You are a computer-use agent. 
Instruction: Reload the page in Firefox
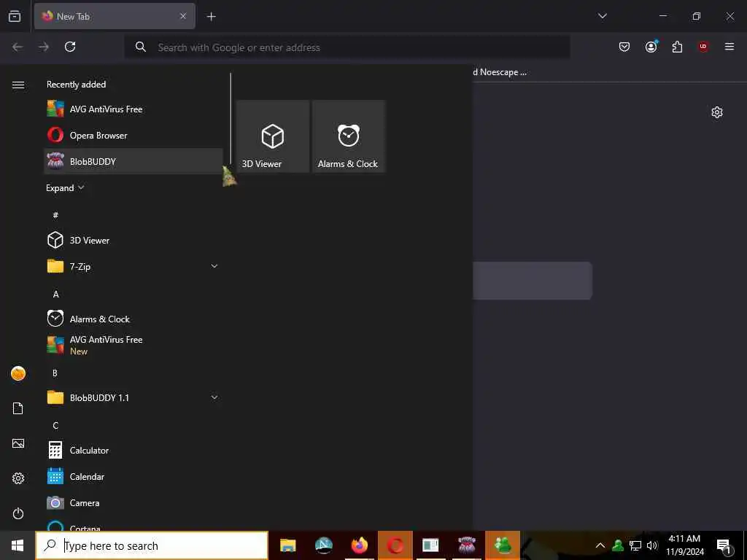pos(70,47)
